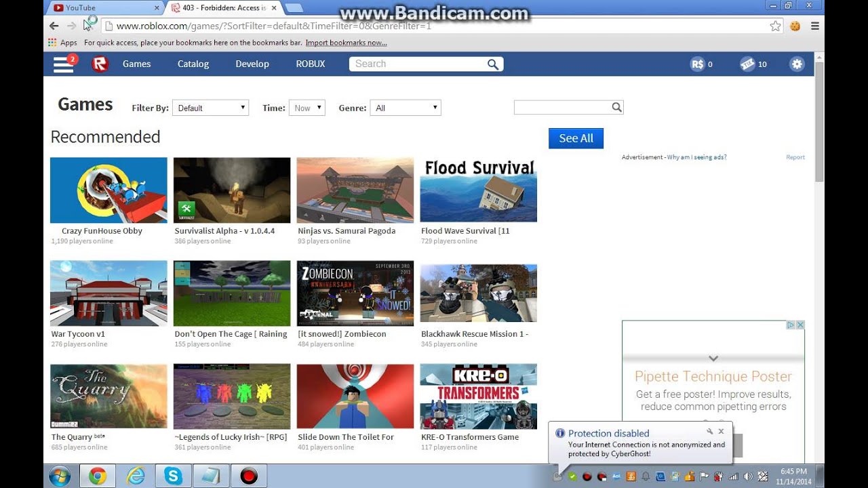Open the ROBUX nav item
The height and width of the screenshot is (488, 868).
coord(311,64)
